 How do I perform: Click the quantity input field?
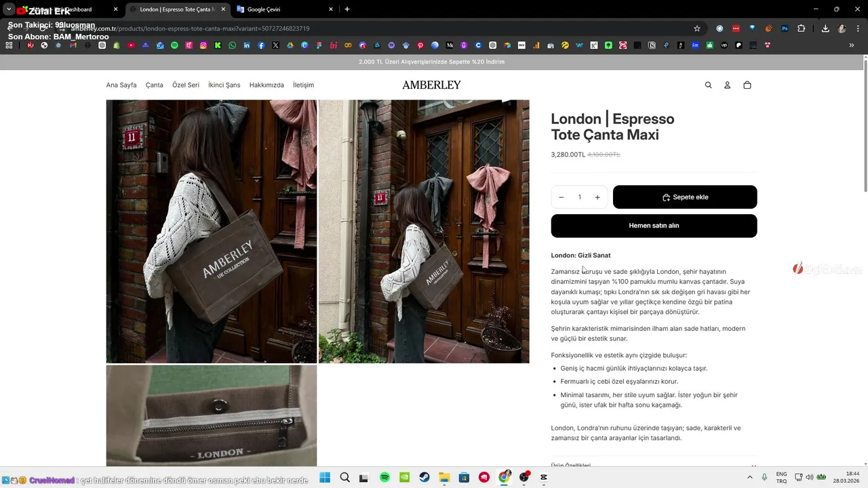click(579, 197)
